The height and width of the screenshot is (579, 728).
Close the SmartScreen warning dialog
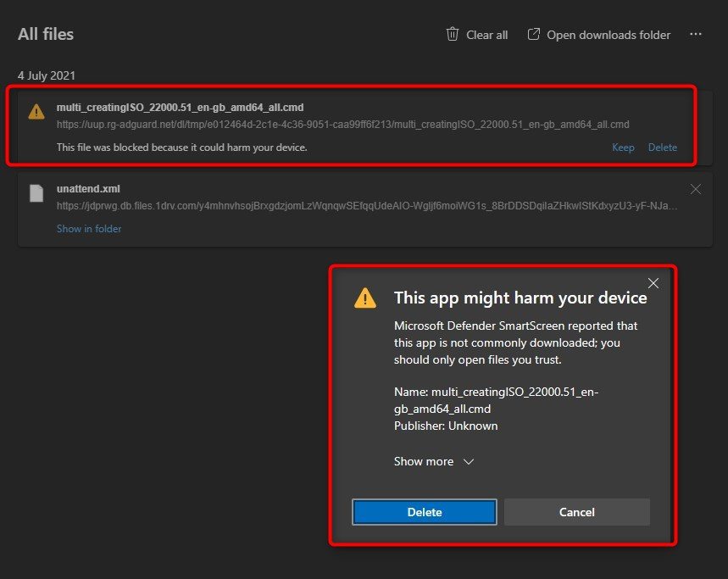(653, 283)
